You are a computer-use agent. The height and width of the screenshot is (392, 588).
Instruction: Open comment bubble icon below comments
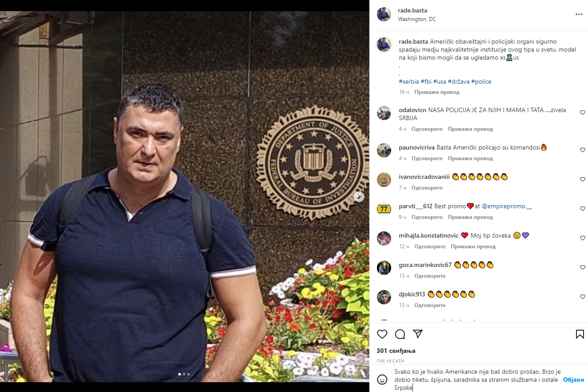(x=400, y=334)
